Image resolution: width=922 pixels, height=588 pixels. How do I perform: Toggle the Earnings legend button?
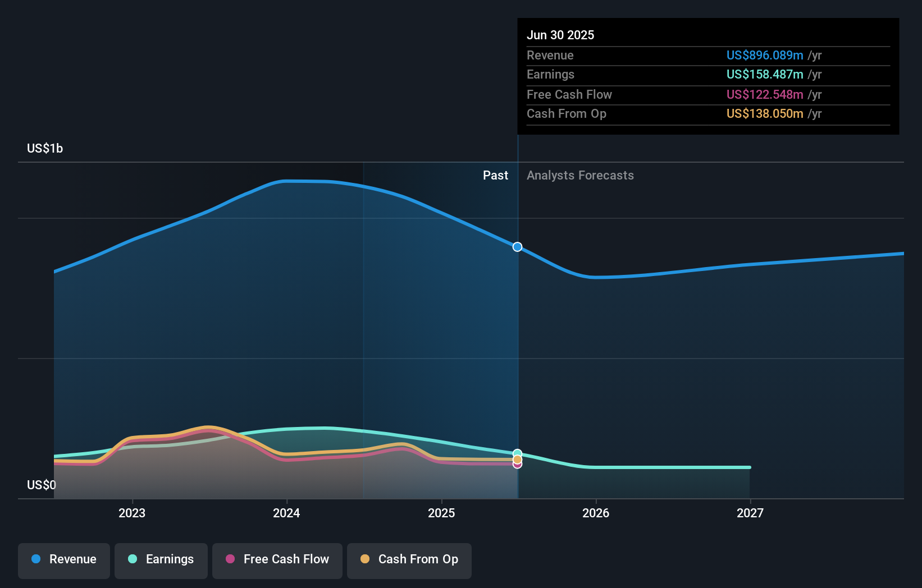click(x=161, y=561)
